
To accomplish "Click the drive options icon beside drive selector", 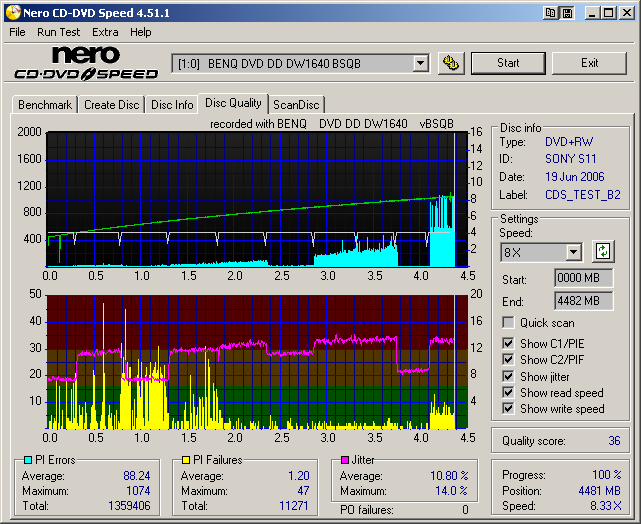I will point(451,63).
